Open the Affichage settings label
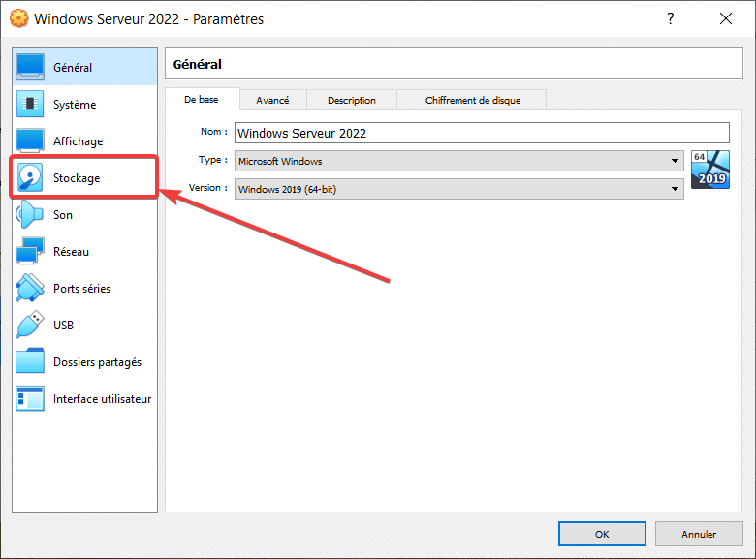The image size is (756, 559). tap(79, 141)
